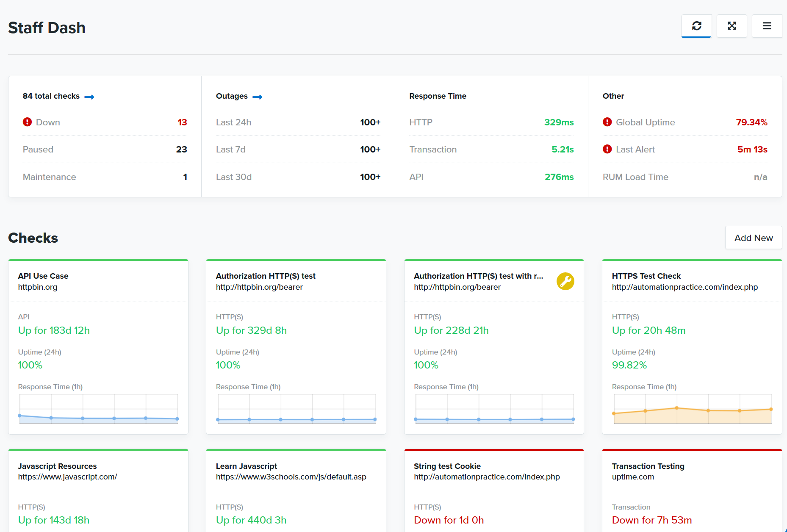787x532 pixels.
Task: Open the Transaction Testing check
Action: pyautogui.click(x=648, y=466)
